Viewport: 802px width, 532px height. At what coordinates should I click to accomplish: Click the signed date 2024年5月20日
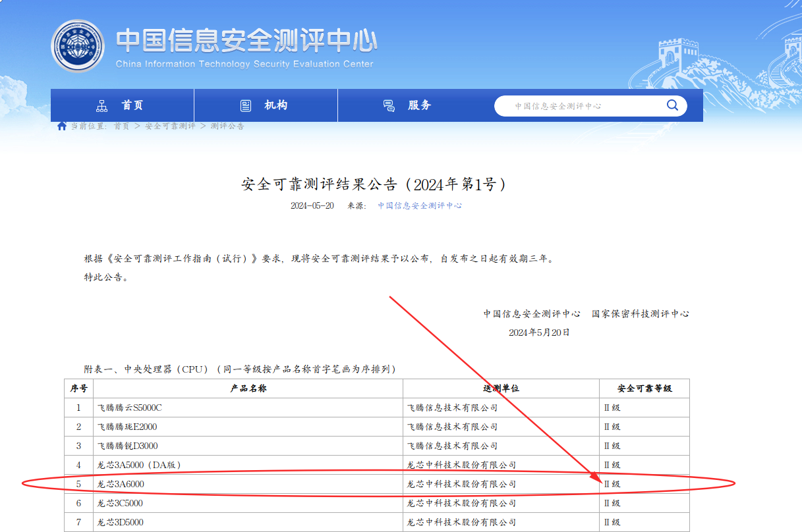[x=539, y=332]
